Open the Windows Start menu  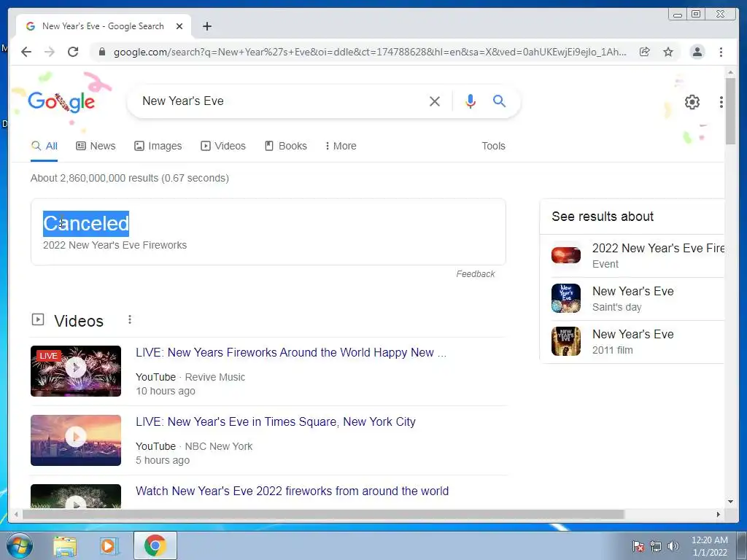[18, 545]
